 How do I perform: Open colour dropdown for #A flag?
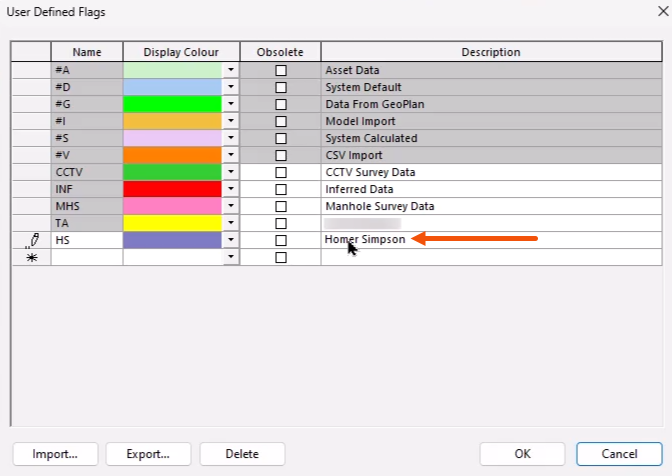(x=231, y=70)
